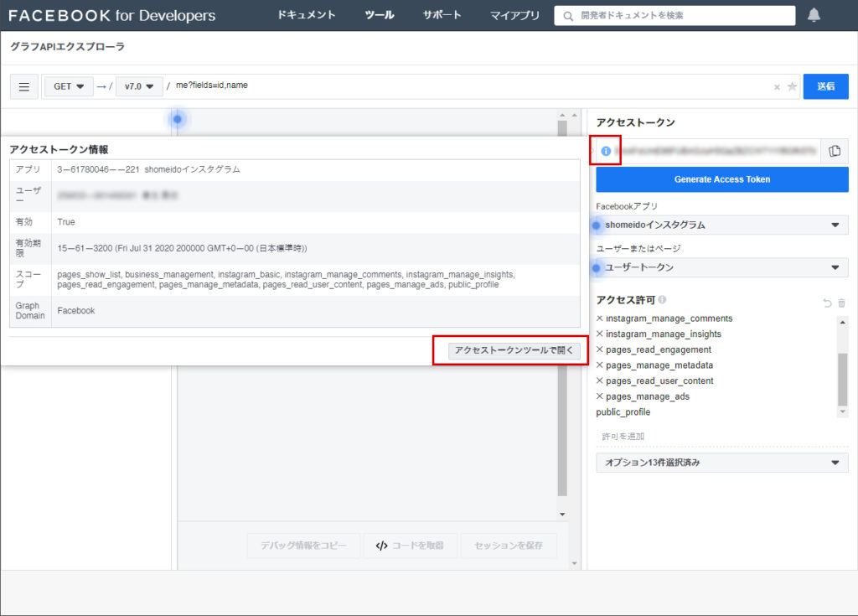Remove the pages_read_engagement permission
858x616 pixels.
click(600, 349)
